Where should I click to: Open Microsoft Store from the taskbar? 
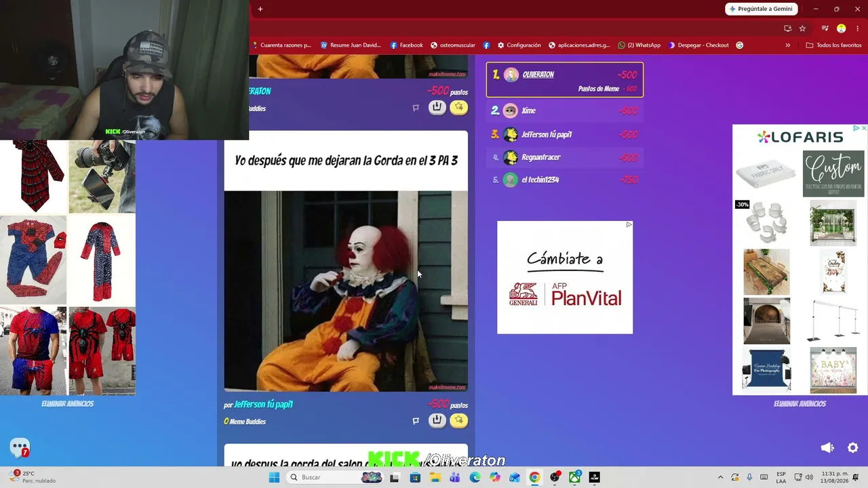[x=415, y=477]
